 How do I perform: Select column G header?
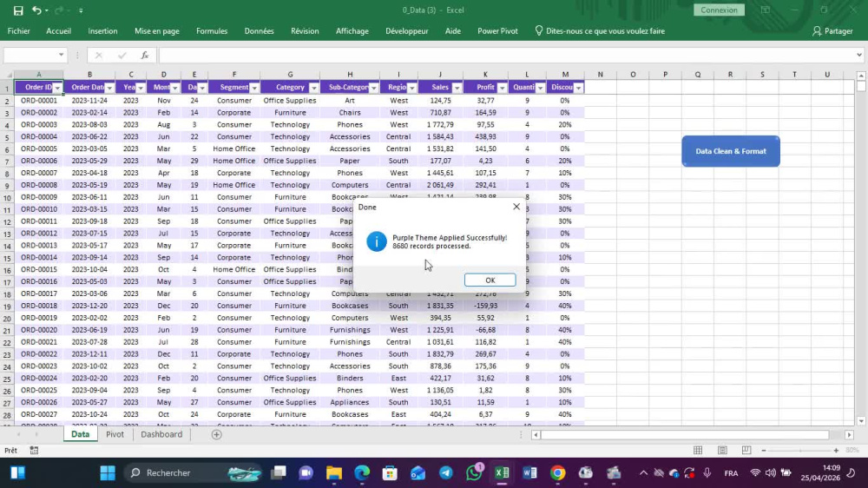[x=290, y=74]
